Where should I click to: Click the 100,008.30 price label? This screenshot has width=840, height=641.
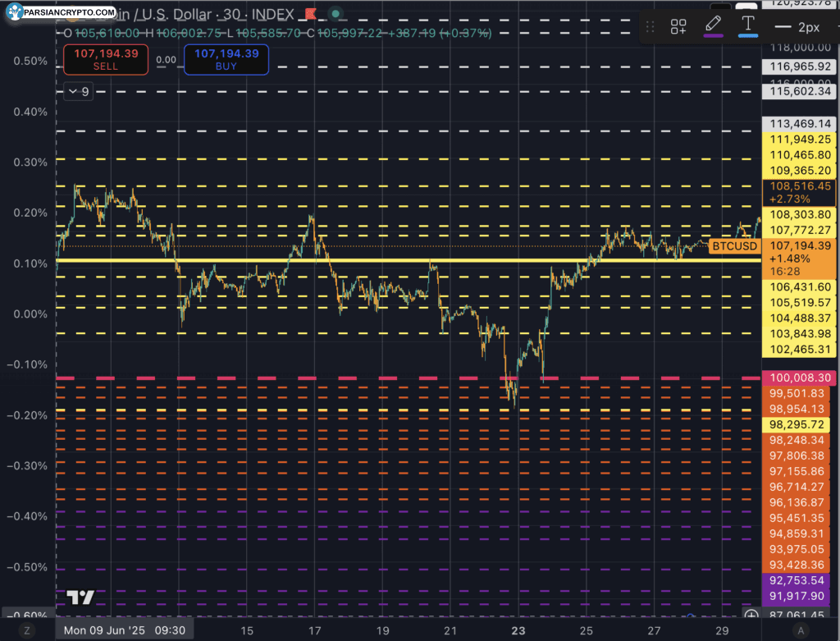pos(799,378)
